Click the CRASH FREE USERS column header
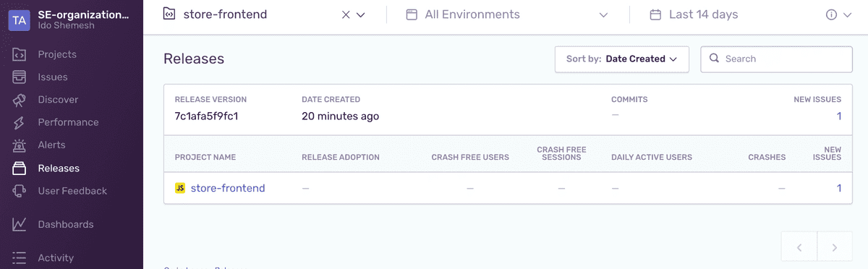 click(x=470, y=157)
